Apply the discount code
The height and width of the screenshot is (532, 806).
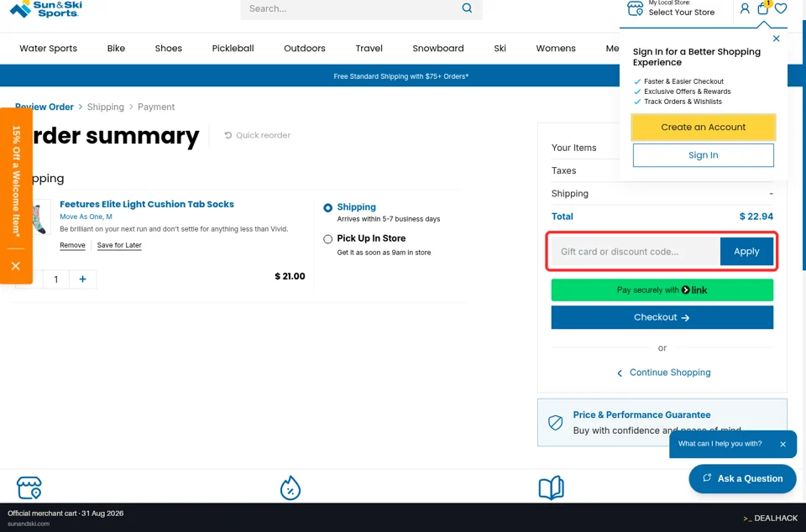coord(746,251)
